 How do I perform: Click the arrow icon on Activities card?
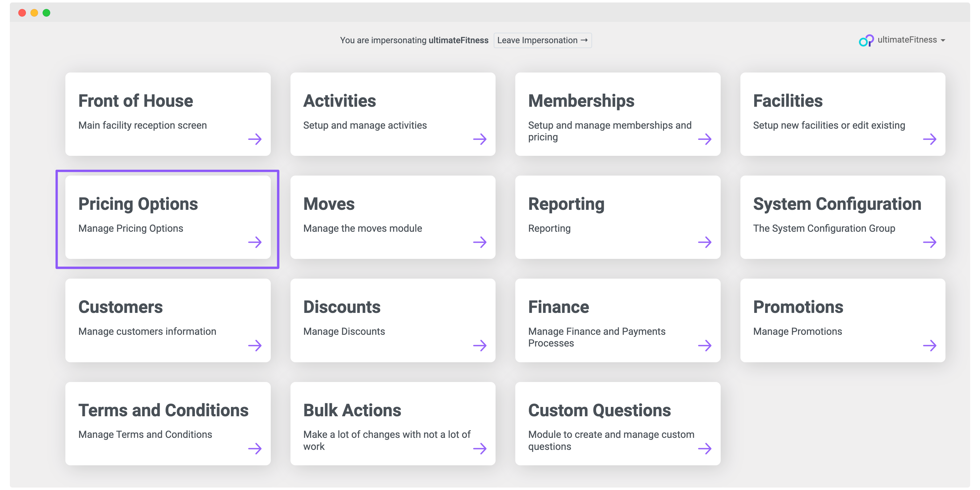(480, 139)
